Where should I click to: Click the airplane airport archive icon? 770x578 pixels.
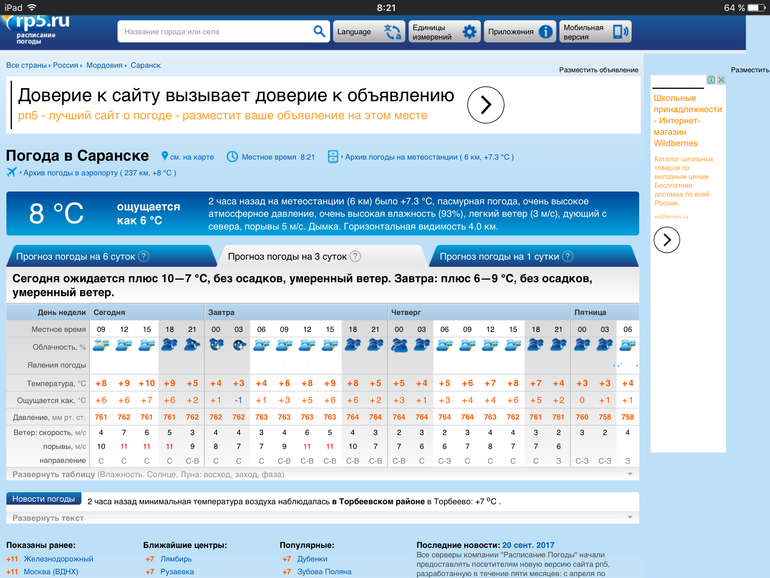[x=12, y=172]
